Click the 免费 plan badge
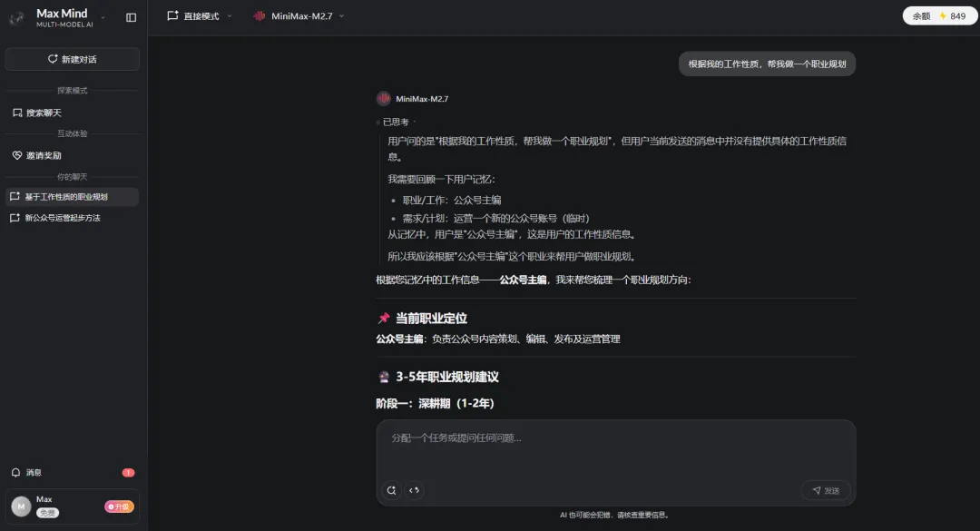 coord(47,513)
